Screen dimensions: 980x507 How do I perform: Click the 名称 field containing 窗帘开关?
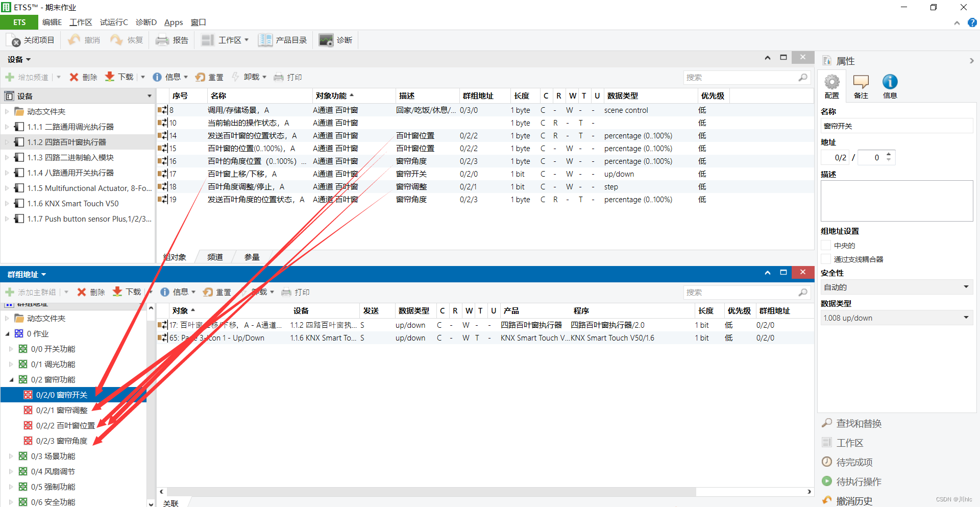pos(896,126)
